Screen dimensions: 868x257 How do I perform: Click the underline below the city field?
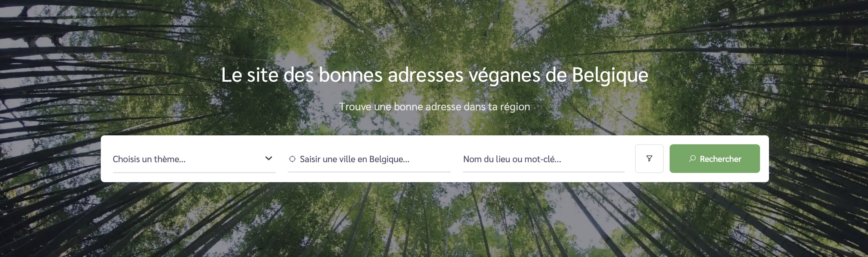pyautogui.click(x=369, y=172)
